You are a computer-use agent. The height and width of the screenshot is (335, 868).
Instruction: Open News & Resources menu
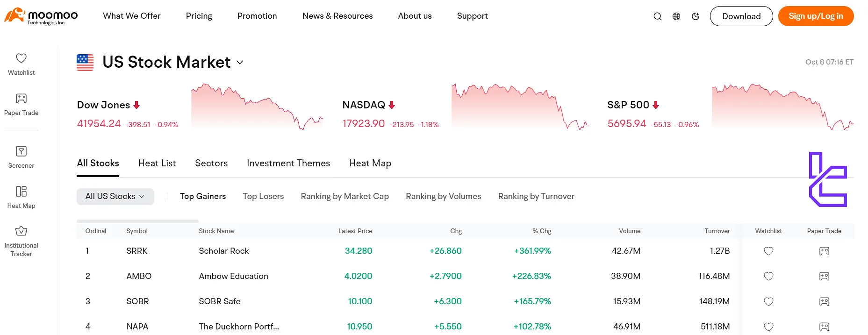tap(337, 16)
